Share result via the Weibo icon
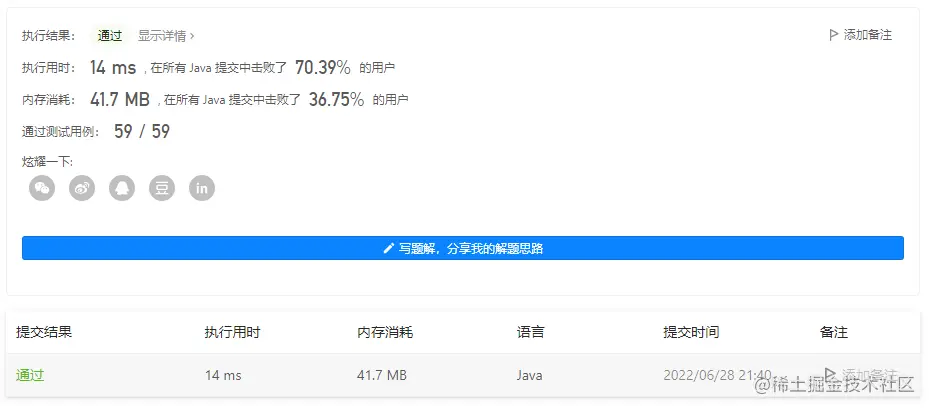Image resolution: width=929 pixels, height=409 pixels. tap(82, 188)
